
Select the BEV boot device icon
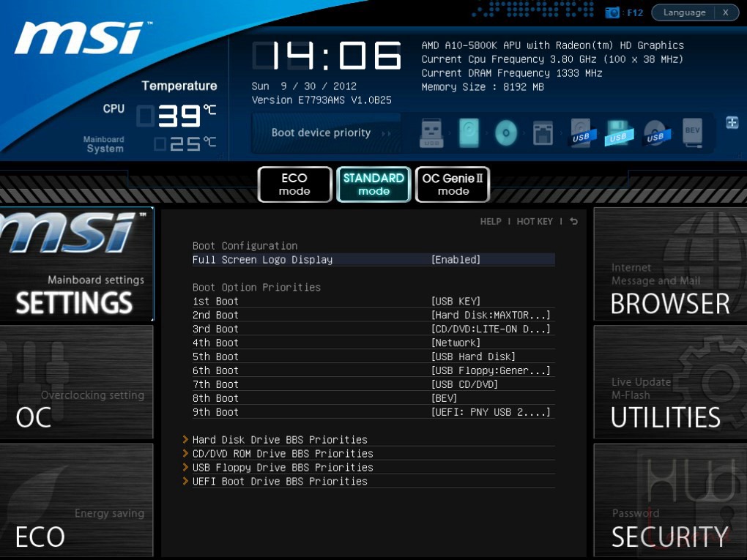[x=693, y=132]
